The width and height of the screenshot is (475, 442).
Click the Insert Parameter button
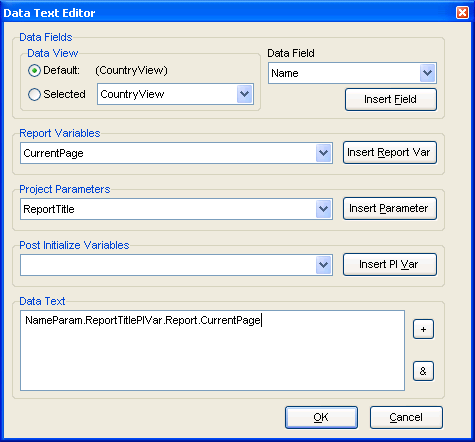click(390, 208)
